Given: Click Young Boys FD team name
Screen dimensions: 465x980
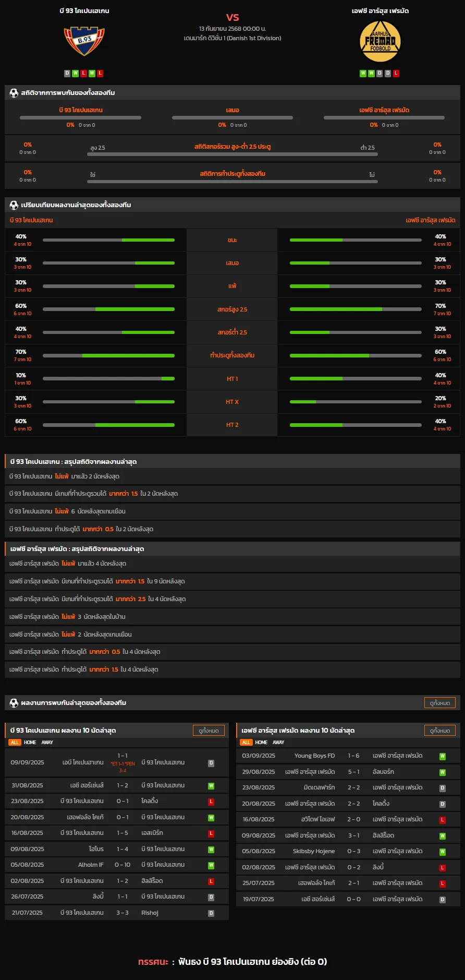Looking at the screenshot, I should click(x=314, y=756).
